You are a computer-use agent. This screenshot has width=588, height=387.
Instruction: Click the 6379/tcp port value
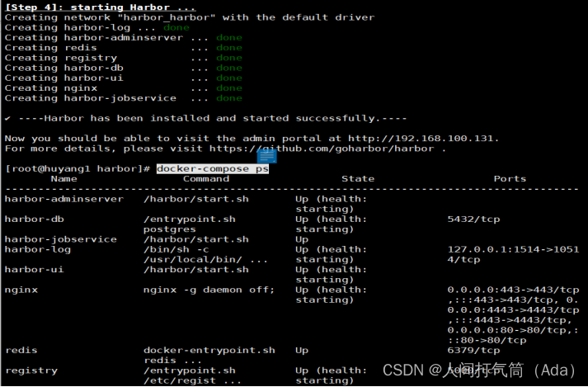click(473, 350)
